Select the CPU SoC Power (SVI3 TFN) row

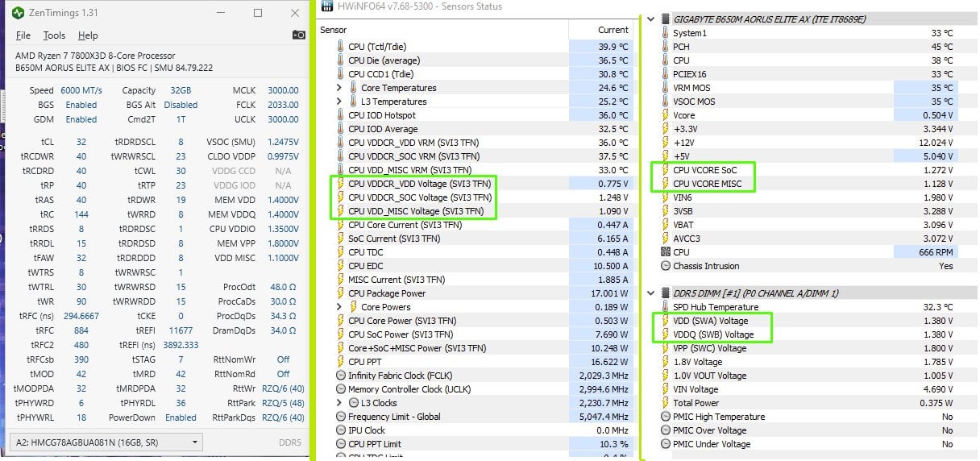[475, 334]
